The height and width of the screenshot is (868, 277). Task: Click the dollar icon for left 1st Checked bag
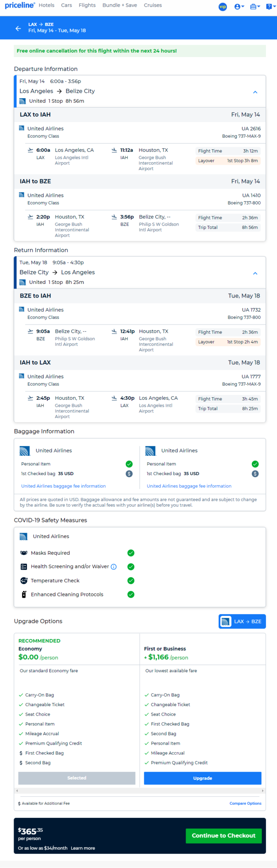click(129, 474)
